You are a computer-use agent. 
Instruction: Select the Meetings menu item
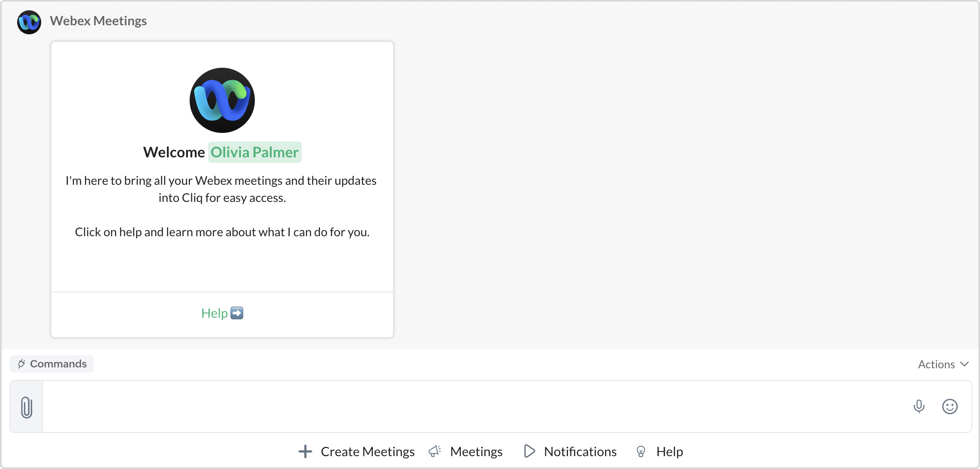[x=476, y=451]
